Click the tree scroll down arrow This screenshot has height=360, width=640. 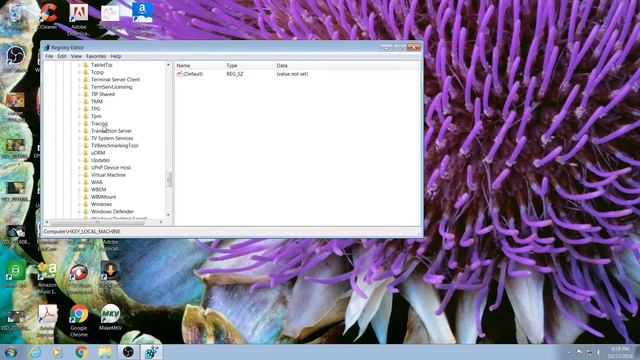pyautogui.click(x=168, y=215)
